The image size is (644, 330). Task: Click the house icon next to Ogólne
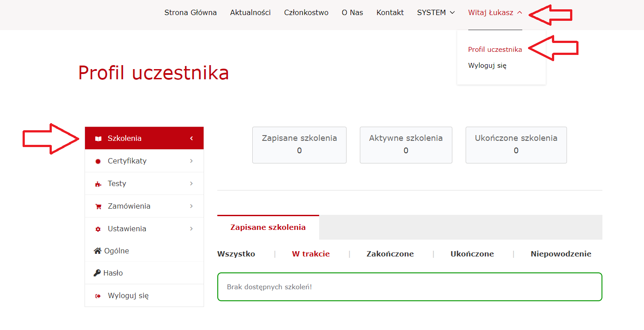pyautogui.click(x=98, y=251)
